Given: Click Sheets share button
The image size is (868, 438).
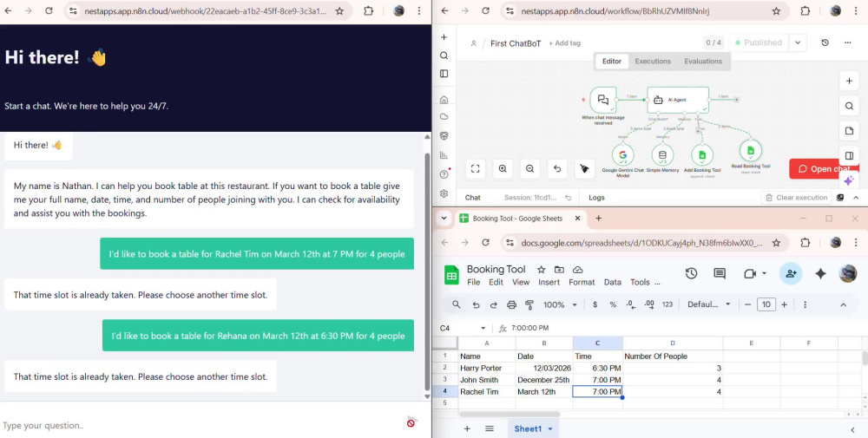Looking at the screenshot, I should (791, 273).
